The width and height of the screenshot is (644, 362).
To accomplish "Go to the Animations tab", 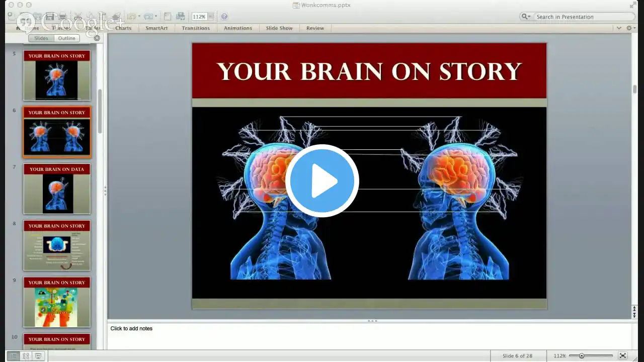I will (238, 28).
